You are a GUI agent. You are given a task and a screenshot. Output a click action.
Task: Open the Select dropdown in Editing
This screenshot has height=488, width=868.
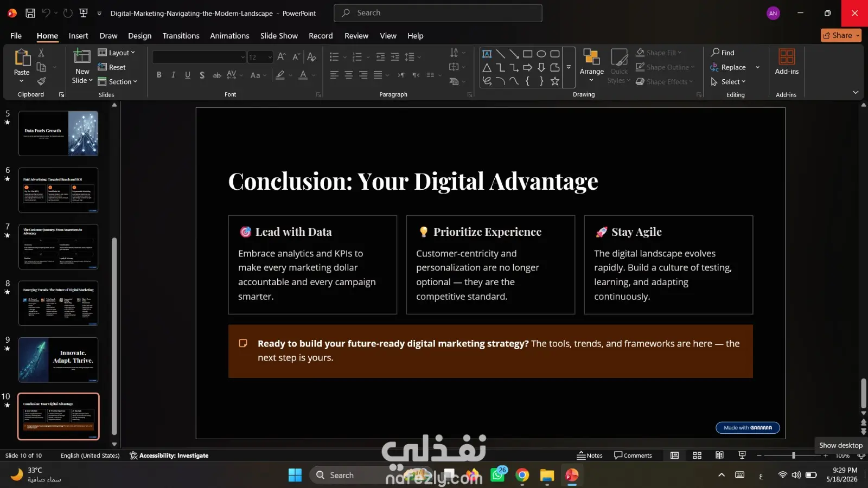(728, 81)
